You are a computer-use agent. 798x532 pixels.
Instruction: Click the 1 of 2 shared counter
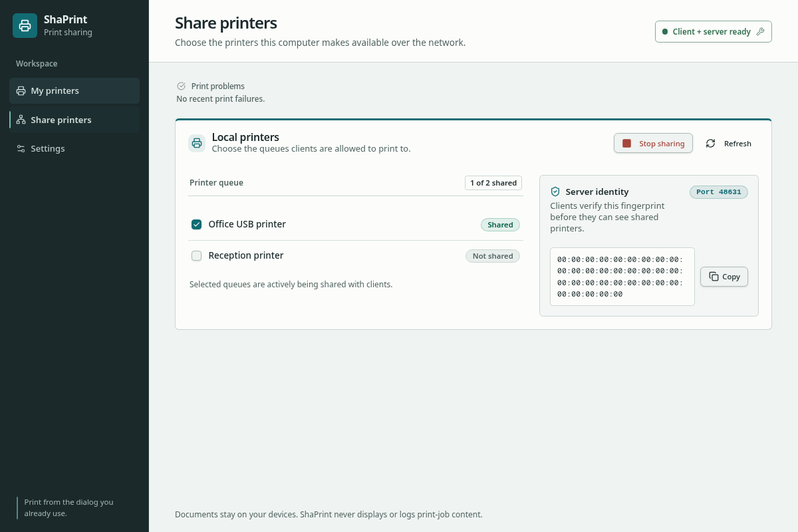pyautogui.click(x=493, y=183)
